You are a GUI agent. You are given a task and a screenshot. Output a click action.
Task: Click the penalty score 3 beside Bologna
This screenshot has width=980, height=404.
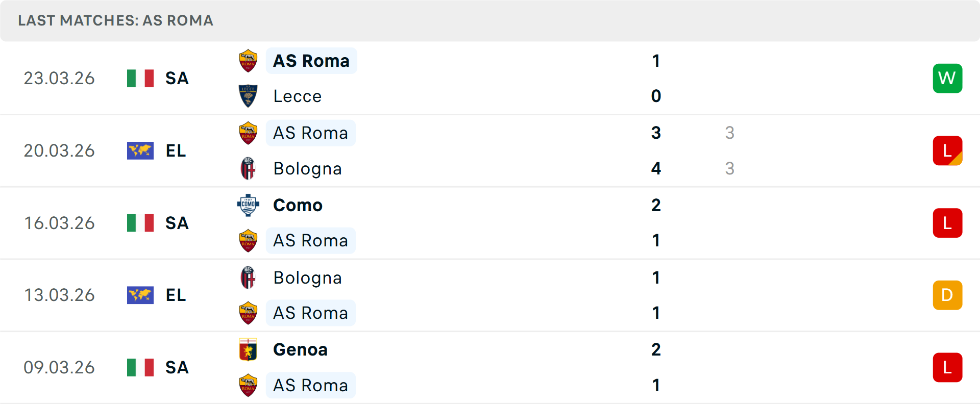coord(730,168)
